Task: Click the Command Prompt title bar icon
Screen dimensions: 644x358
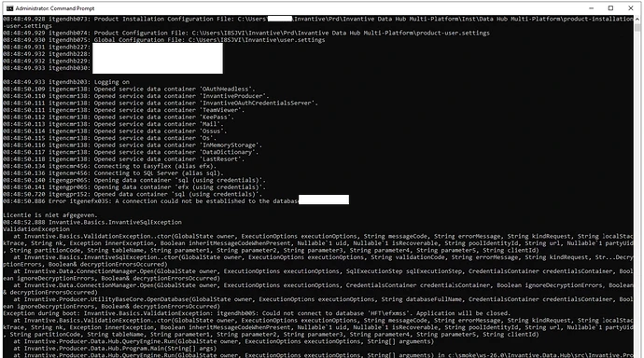Action: [9, 8]
